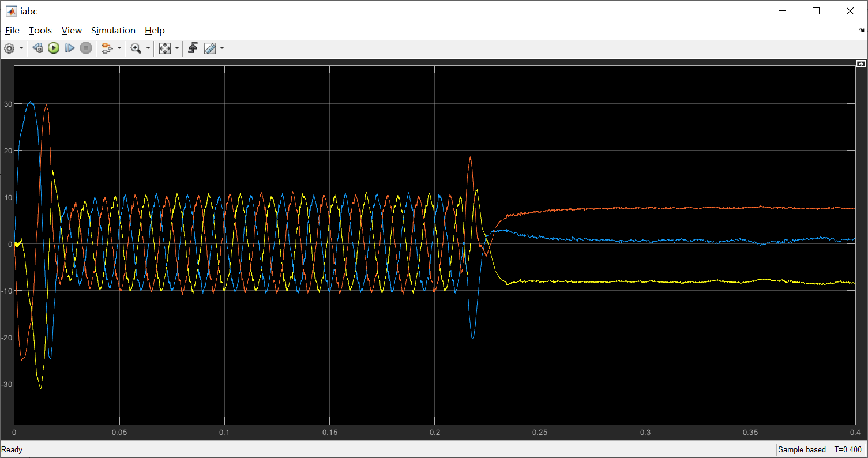Click the Step Forward button
Viewport: 868px width, 458px height.
point(70,48)
